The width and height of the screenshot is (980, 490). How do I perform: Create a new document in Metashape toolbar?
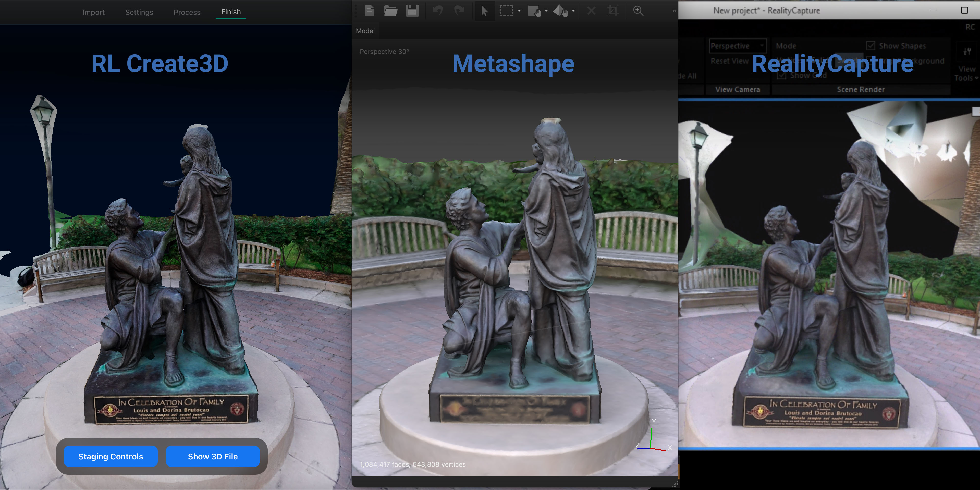tap(369, 11)
